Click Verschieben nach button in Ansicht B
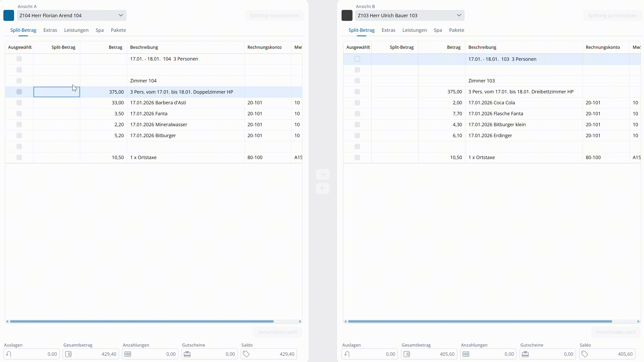This screenshot has height=362, width=644. pos(616,332)
